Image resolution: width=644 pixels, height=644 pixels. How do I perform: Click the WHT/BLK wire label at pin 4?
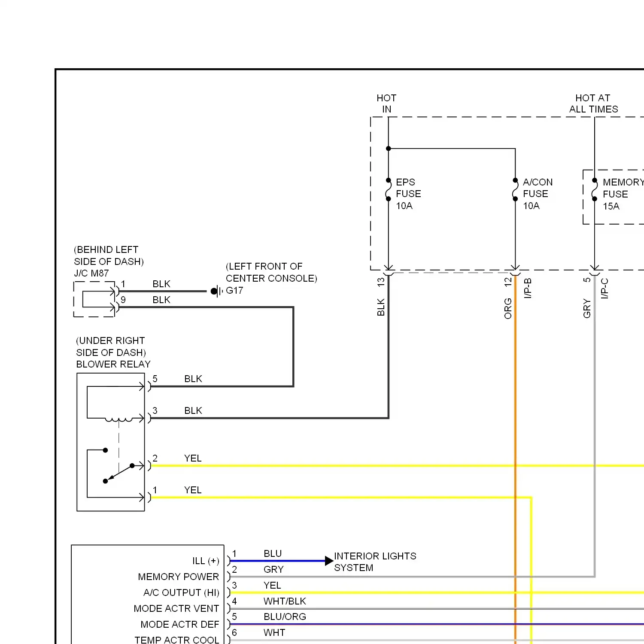[285, 601]
